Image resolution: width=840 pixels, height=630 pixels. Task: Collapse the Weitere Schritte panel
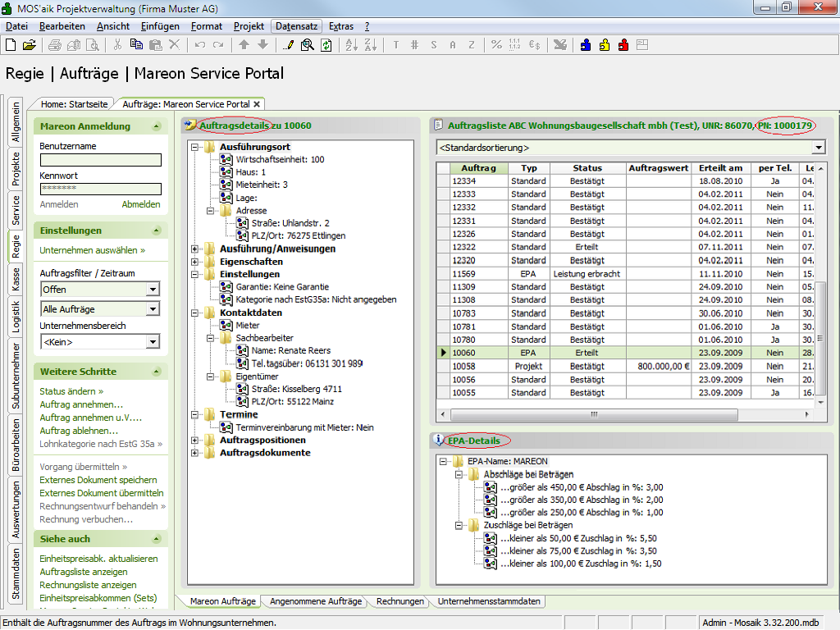(157, 372)
